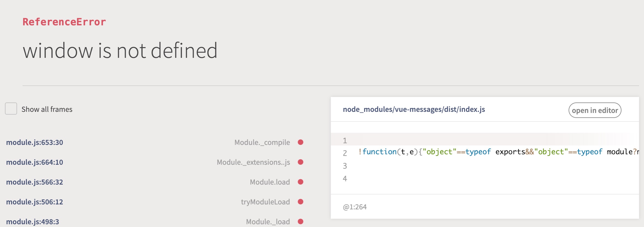Select the module.js:653:30 stack frame
Screen dimensions: 644x227
pyautogui.click(x=35, y=142)
